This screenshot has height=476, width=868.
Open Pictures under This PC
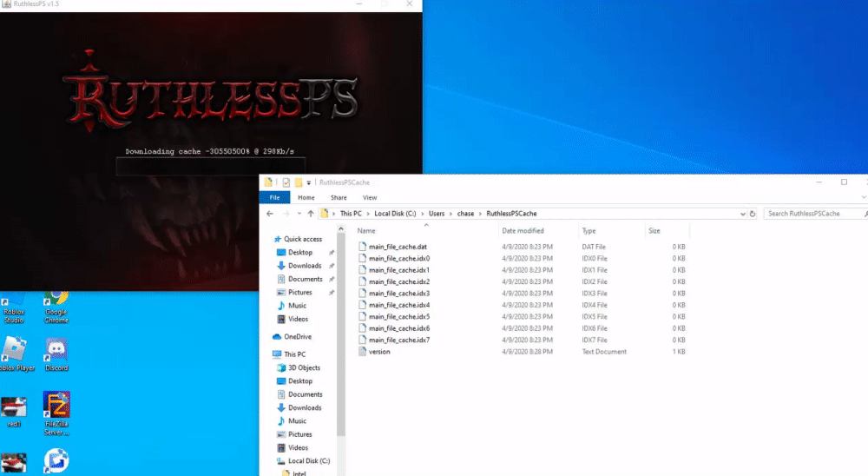299,434
